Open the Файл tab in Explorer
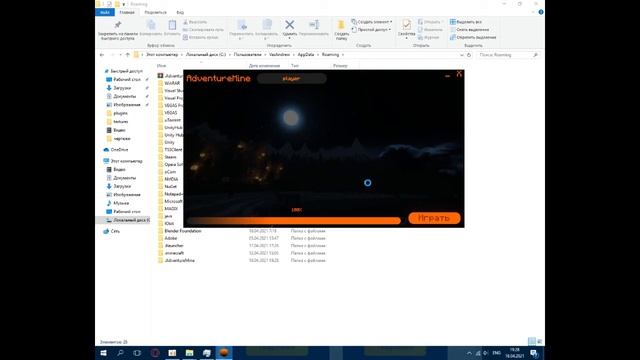The height and width of the screenshot is (360, 640). coord(105,12)
